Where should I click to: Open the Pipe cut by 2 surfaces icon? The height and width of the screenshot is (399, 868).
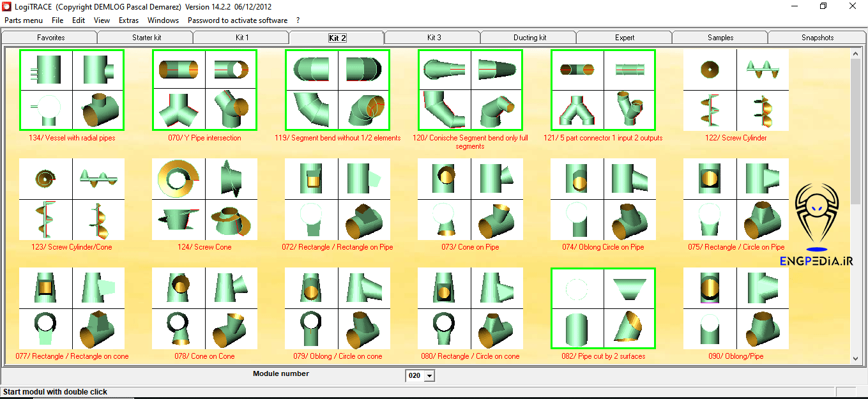click(x=603, y=308)
